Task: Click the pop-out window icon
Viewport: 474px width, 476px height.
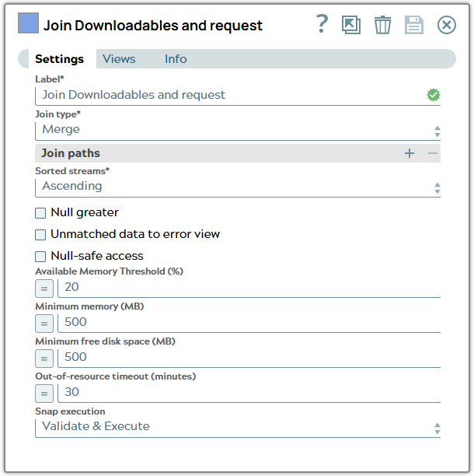Action: pyautogui.click(x=351, y=25)
